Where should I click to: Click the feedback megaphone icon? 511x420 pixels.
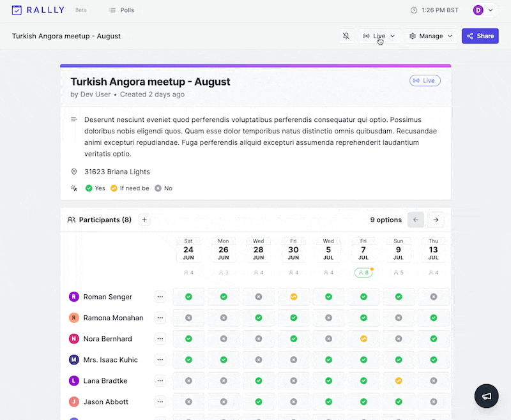coord(487,396)
